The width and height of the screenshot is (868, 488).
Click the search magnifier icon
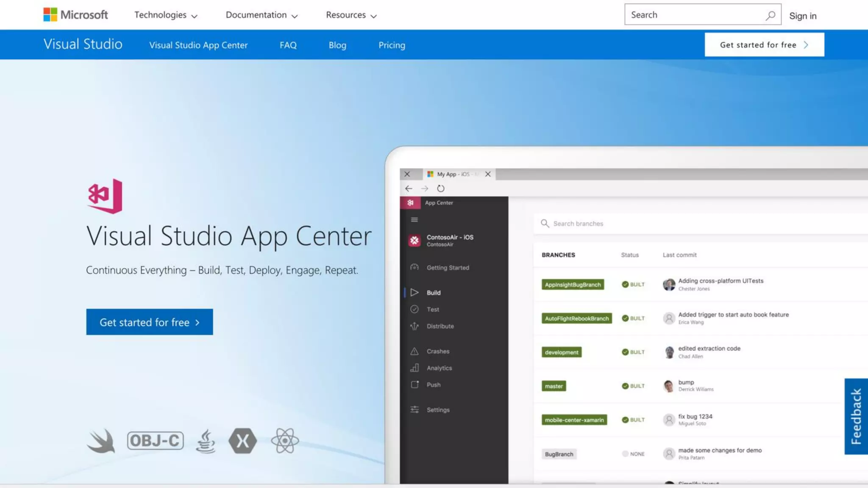click(x=770, y=15)
